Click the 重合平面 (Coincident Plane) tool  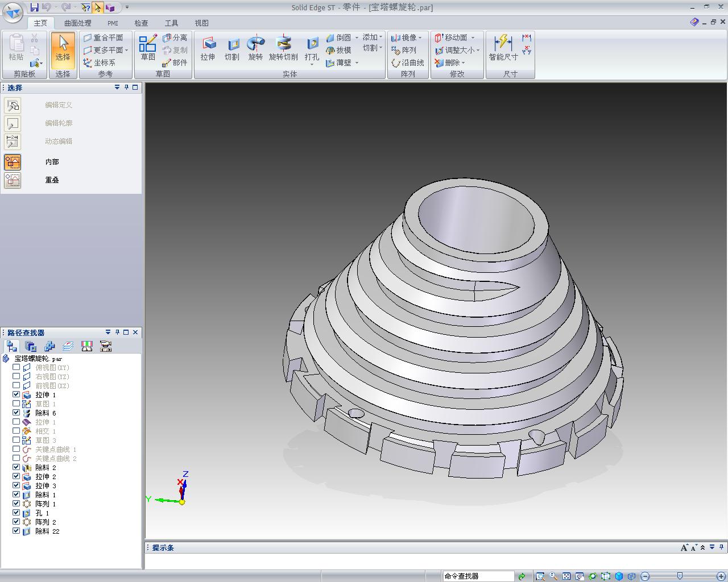(103, 38)
